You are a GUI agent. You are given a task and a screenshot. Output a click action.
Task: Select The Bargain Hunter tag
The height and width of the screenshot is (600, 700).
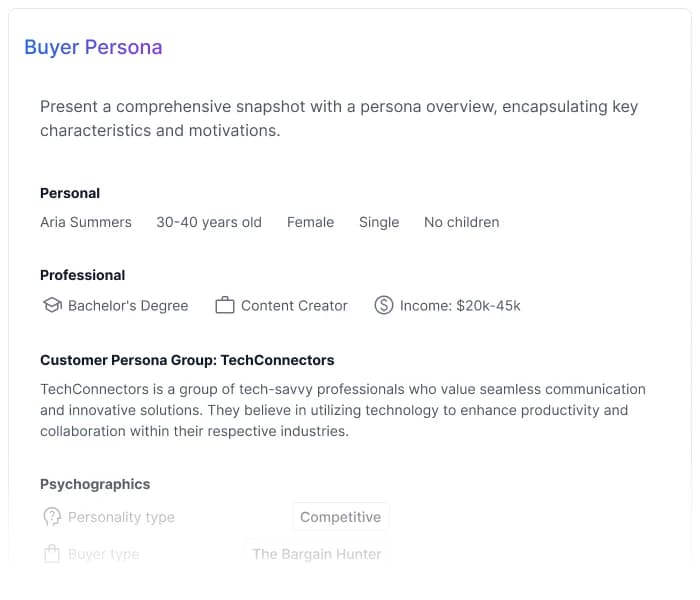pyautogui.click(x=316, y=554)
